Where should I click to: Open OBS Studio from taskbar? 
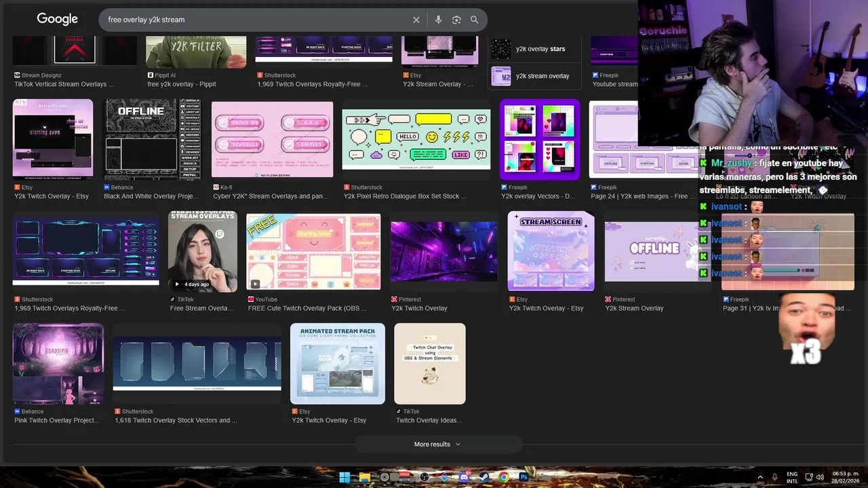[x=425, y=477]
